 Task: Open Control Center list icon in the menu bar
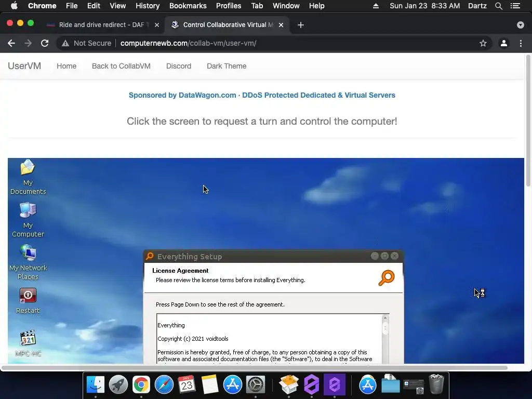click(x=515, y=6)
